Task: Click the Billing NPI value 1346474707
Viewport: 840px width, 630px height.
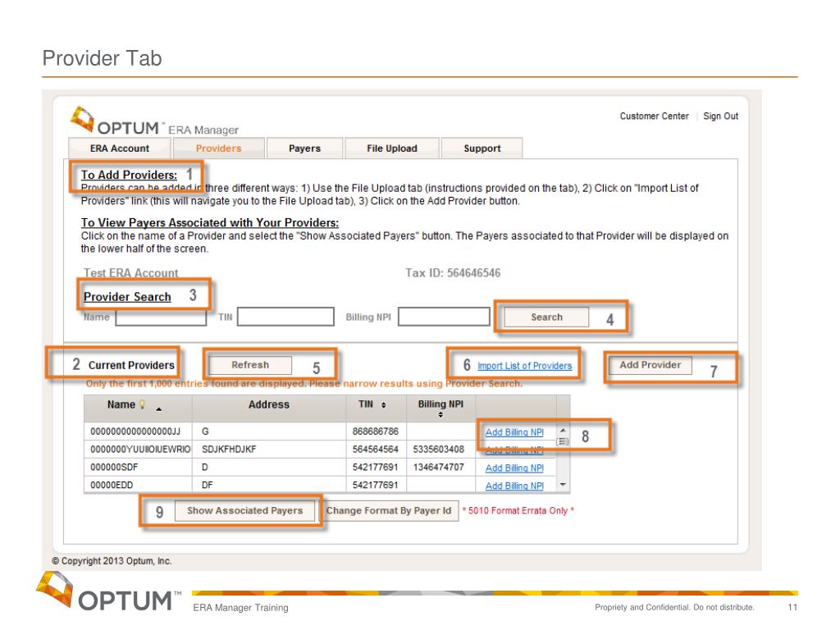Action: click(x=438, y=467)
